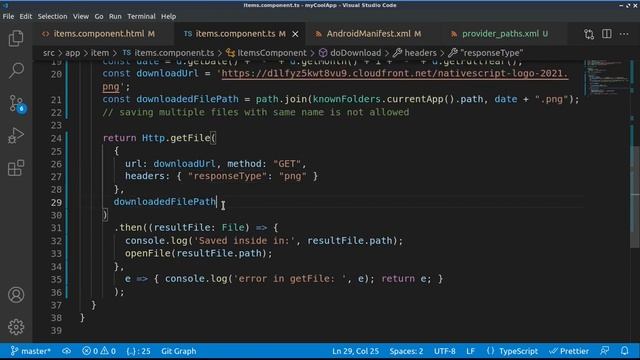Open the Help menu
The width and height of the screenshot is (640, 360).
click(x=168, y=17)
